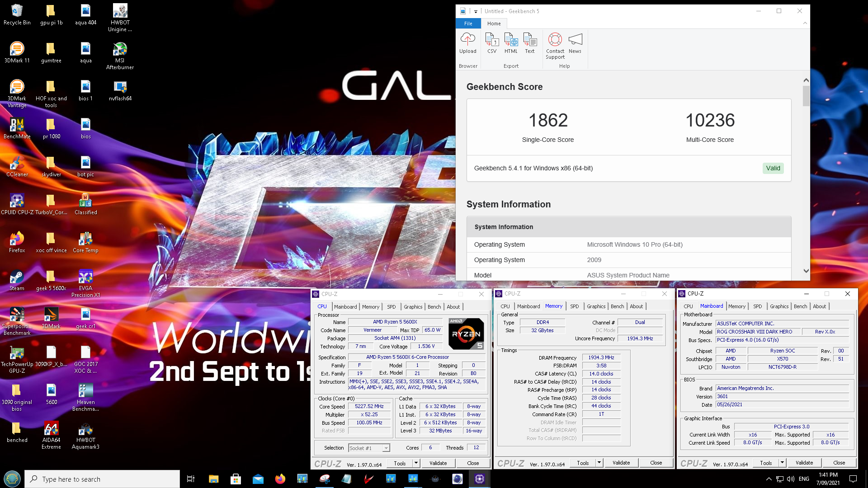
Task: Select the CPUID CPU-Z desktop icon
Action: coord(17,204)
